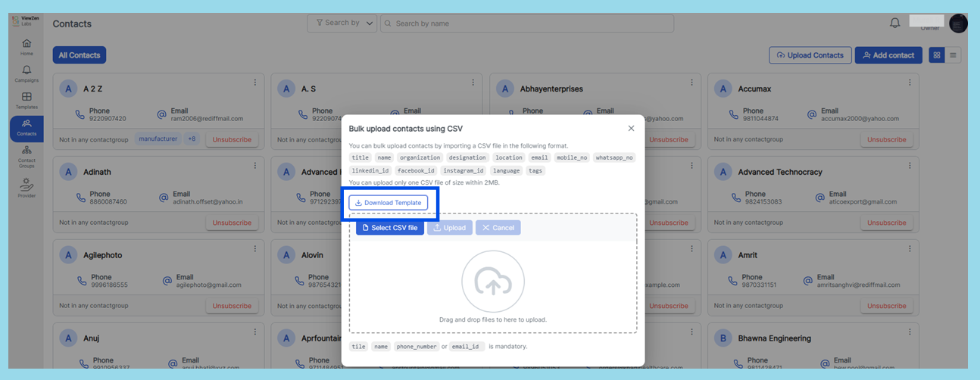Open Home from the sidebar
Image resolution: width=980 pixels, height=380 pixels.
coord(27,47)
